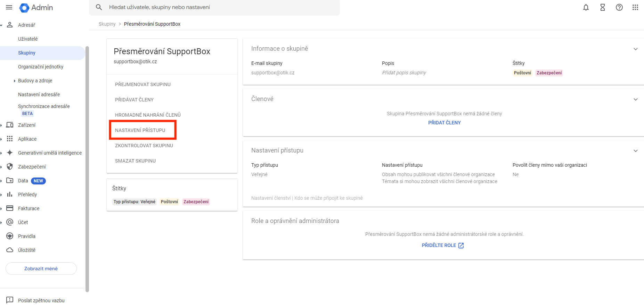Expand the Zařízení menu arrow
This screenshot has height=305, width=644.
coord(1,125)
